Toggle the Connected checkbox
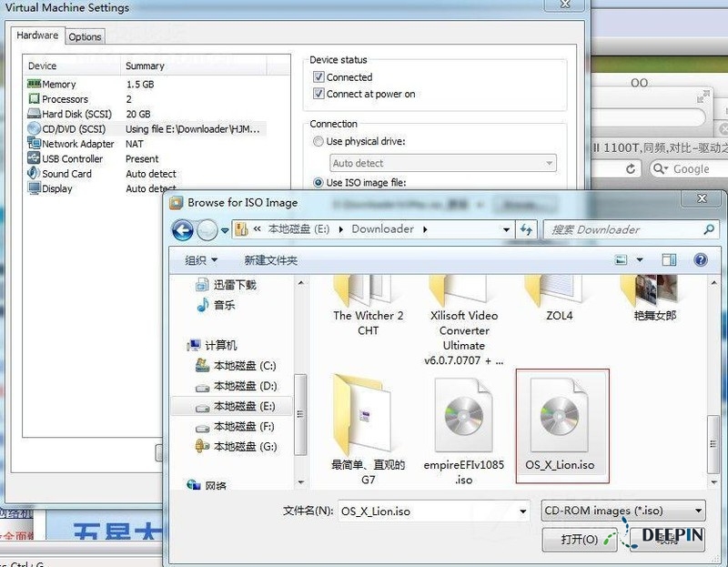Viewport: 728px width, 567px height. (319, 78)
